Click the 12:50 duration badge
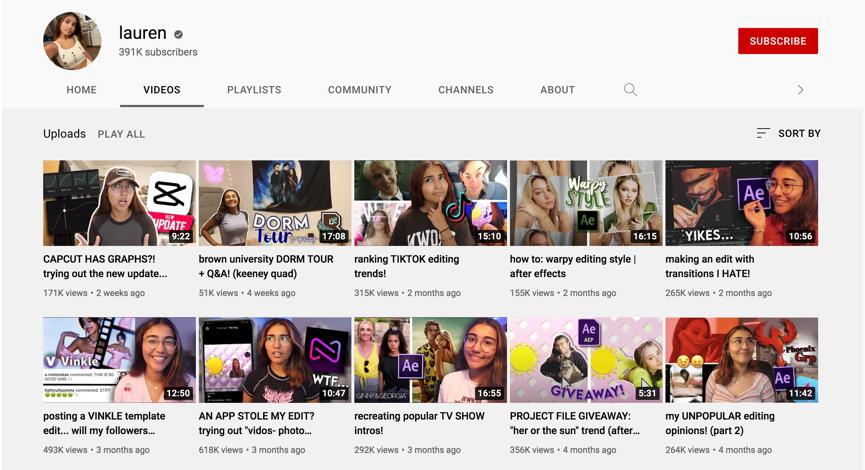Image resolution: width=865 pixels, height=470 pixels. [178, 393]
